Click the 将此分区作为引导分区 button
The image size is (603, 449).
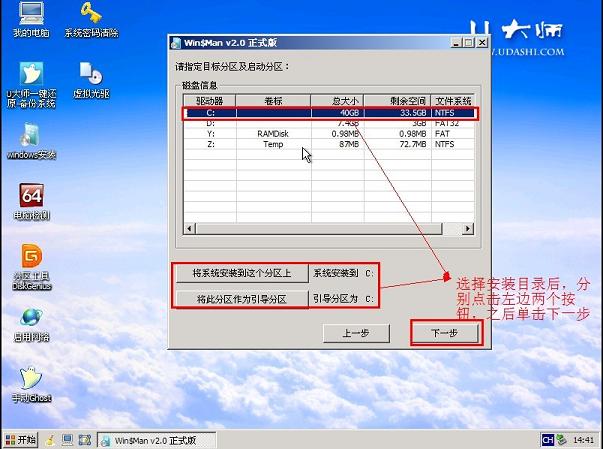click(x=242, y=299)
